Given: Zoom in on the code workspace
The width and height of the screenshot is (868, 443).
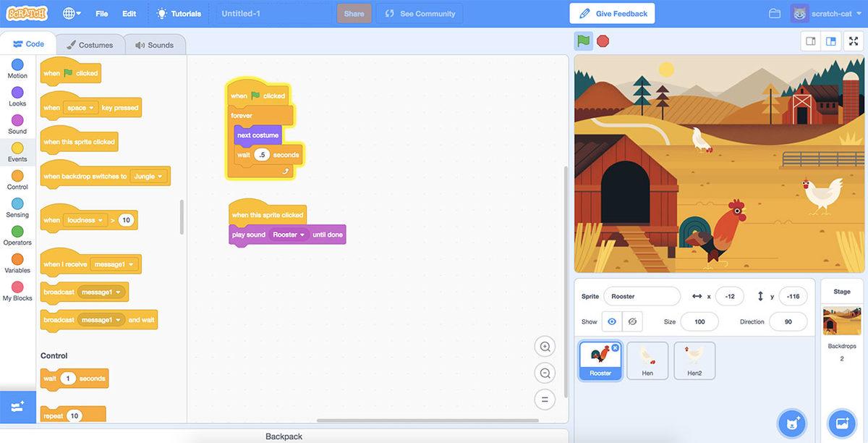Looking at the screenshot, I should tap(545, 346).
